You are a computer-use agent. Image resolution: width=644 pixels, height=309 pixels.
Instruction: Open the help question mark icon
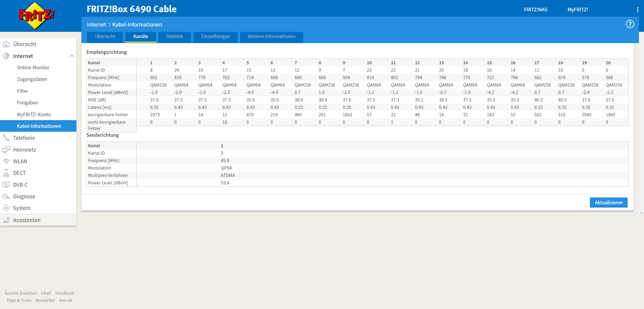click(x=630, y=24)
